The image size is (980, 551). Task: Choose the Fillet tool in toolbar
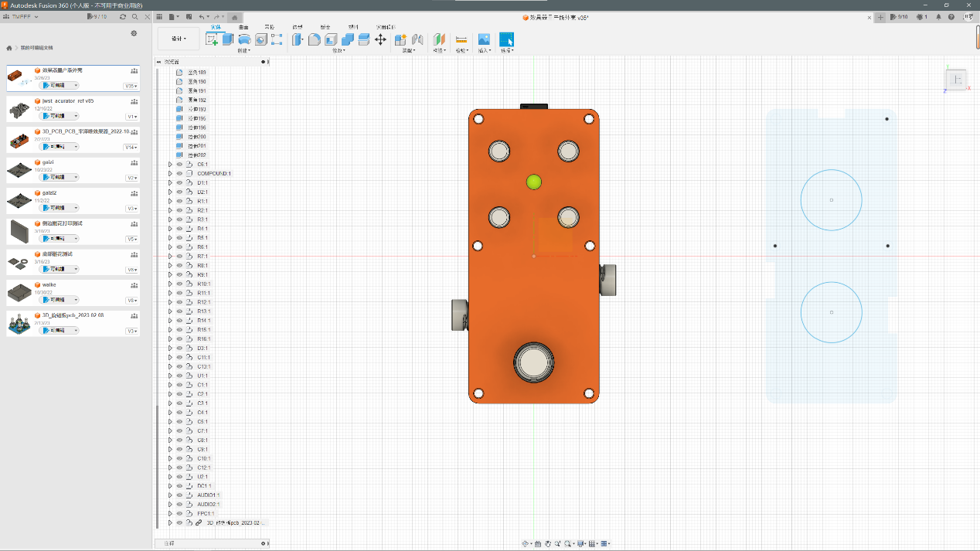[x=314, y=39]
